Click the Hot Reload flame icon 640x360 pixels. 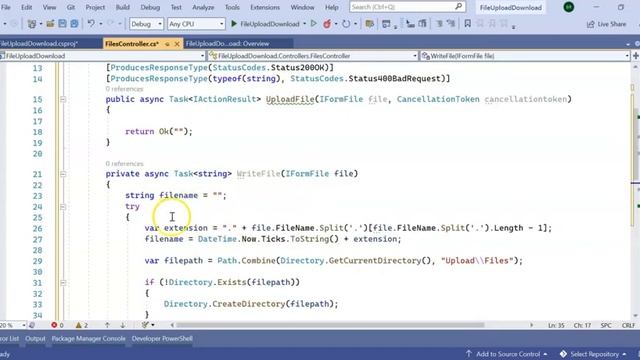[327, 24]
